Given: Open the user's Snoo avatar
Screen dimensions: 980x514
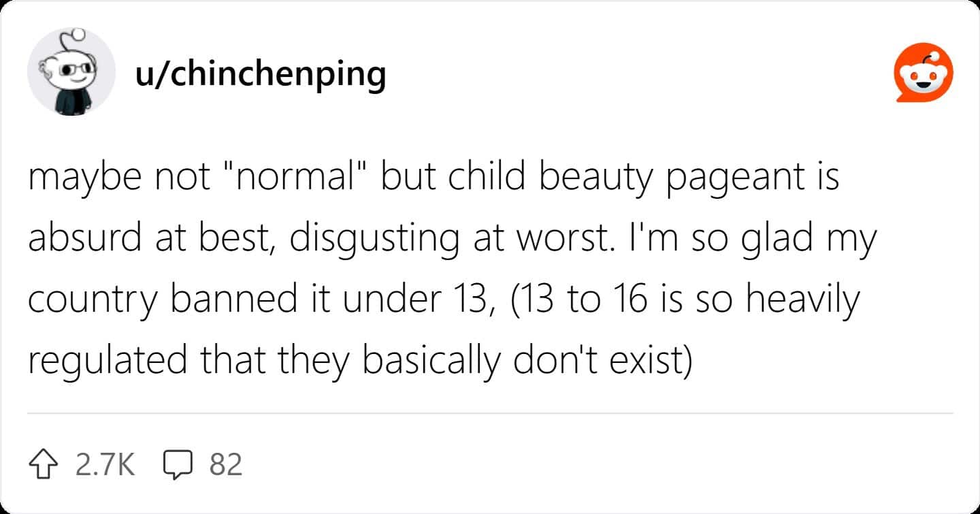Looking at the screenshot, I should point(71,73).
